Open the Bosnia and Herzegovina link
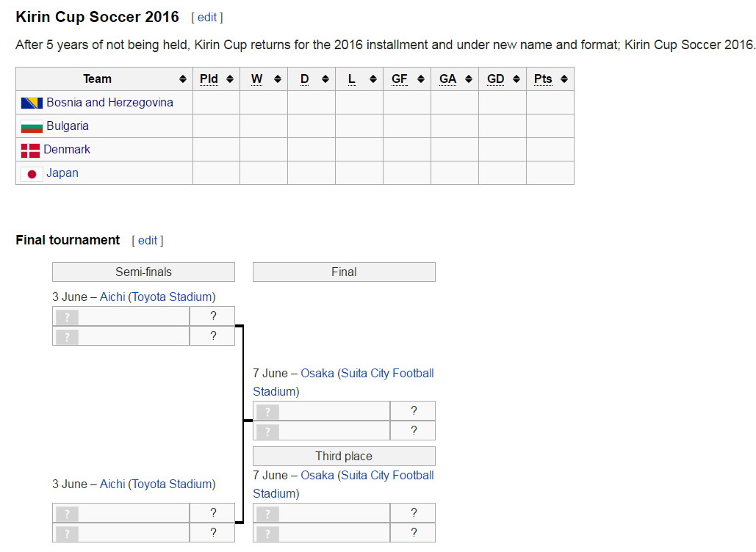Viewport: 756px width, 552px height. point(110,103)
